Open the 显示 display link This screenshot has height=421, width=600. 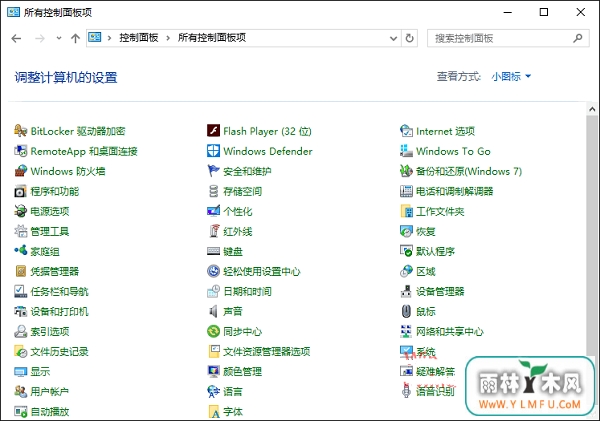[x=40, y=372]
